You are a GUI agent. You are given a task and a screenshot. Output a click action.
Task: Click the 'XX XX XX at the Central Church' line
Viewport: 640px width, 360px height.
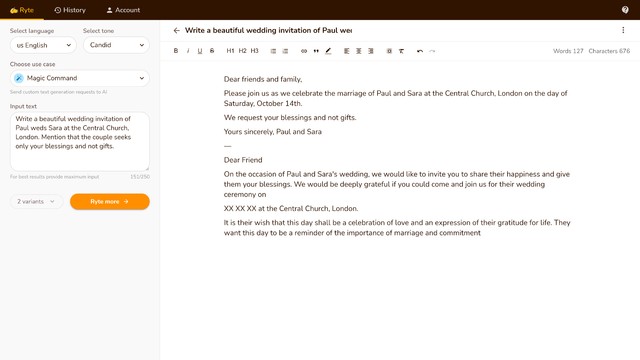[x=291, y=209]
